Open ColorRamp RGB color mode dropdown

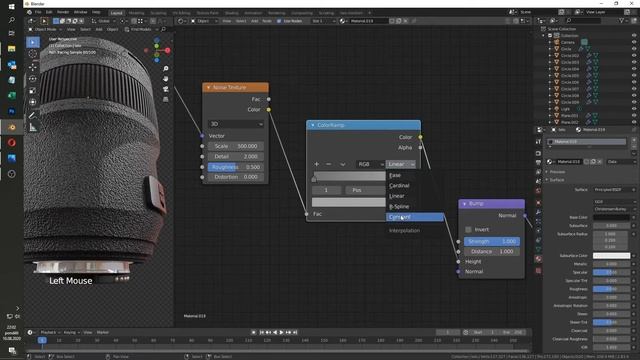click(x=370, y=164)
